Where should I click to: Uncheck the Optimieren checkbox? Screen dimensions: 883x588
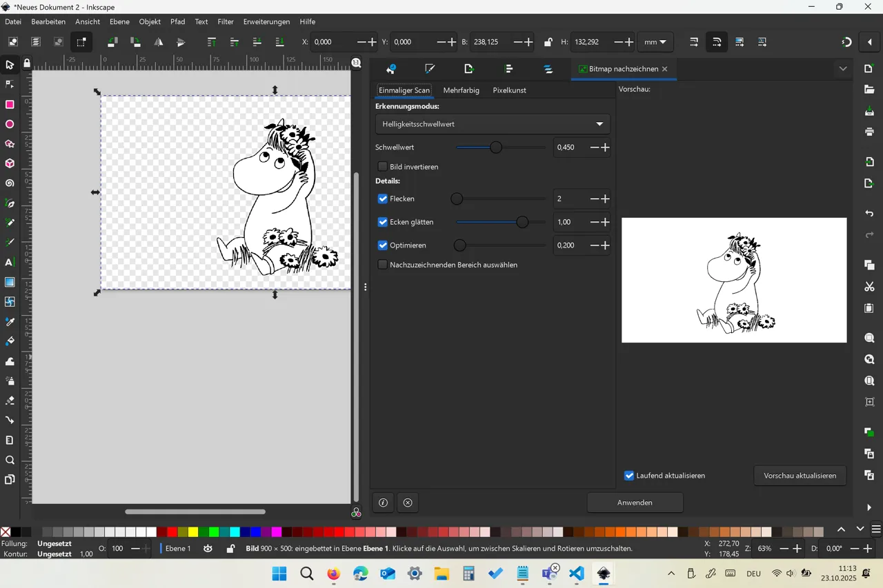[383, 245]
